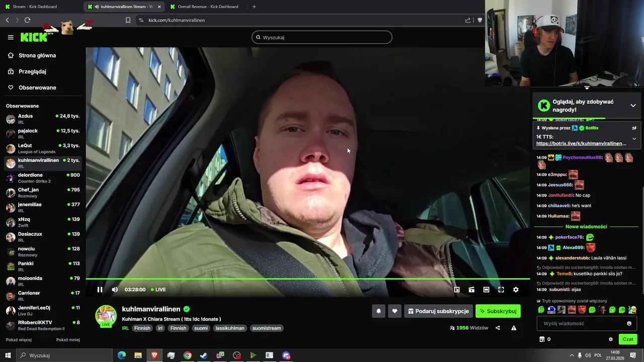
Task: Open the hamburger menu beside Kick logo
Action: (11, 37)
